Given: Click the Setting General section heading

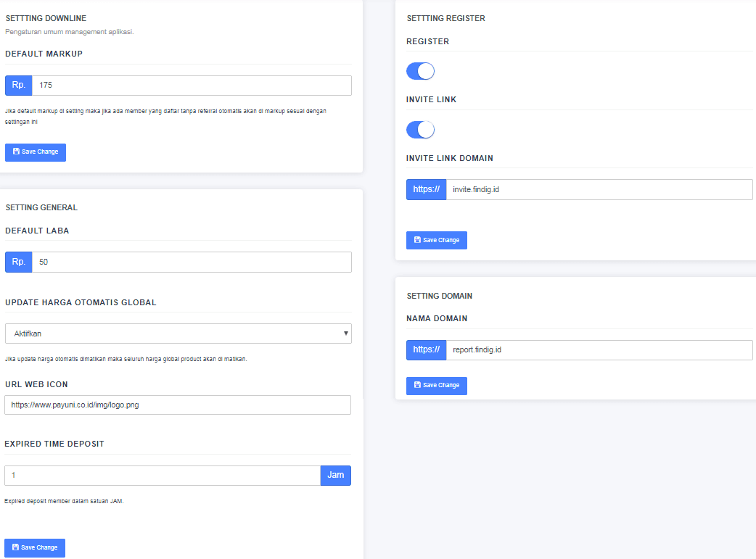Looking at the screenshot, I should pos(41,207).
